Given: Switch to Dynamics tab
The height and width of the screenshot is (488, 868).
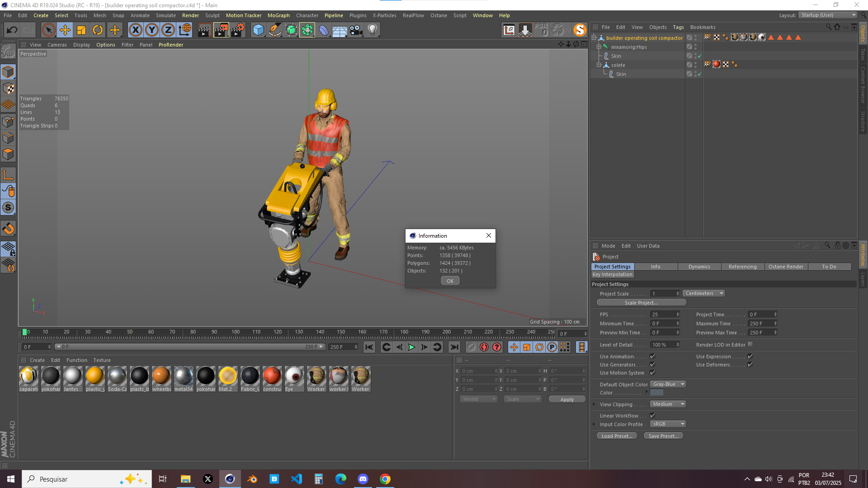Looking at the screenshot, I should pos(699,267).
